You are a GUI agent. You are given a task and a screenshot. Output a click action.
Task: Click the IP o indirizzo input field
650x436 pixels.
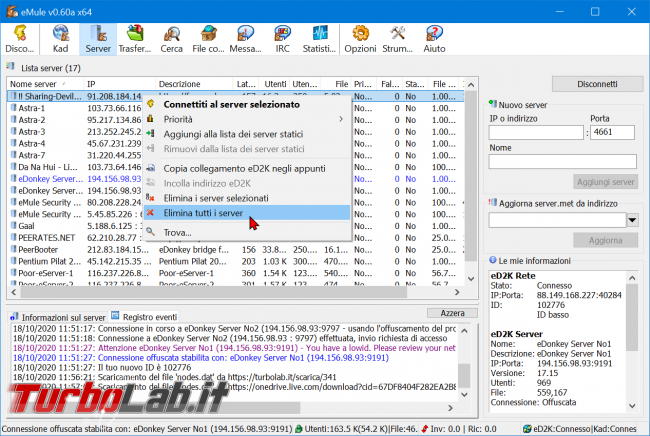pyautogui.click(x=536, y=133)
